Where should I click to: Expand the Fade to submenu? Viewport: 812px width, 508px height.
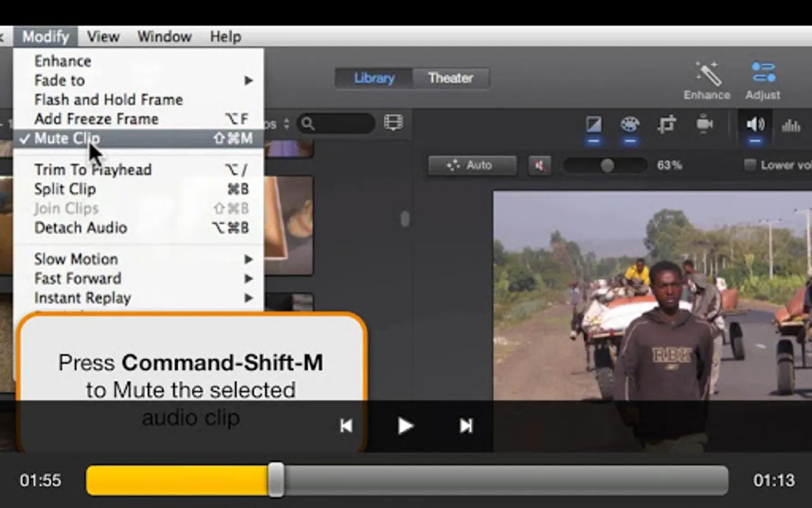pyautogui.click(x=138, y=80)
